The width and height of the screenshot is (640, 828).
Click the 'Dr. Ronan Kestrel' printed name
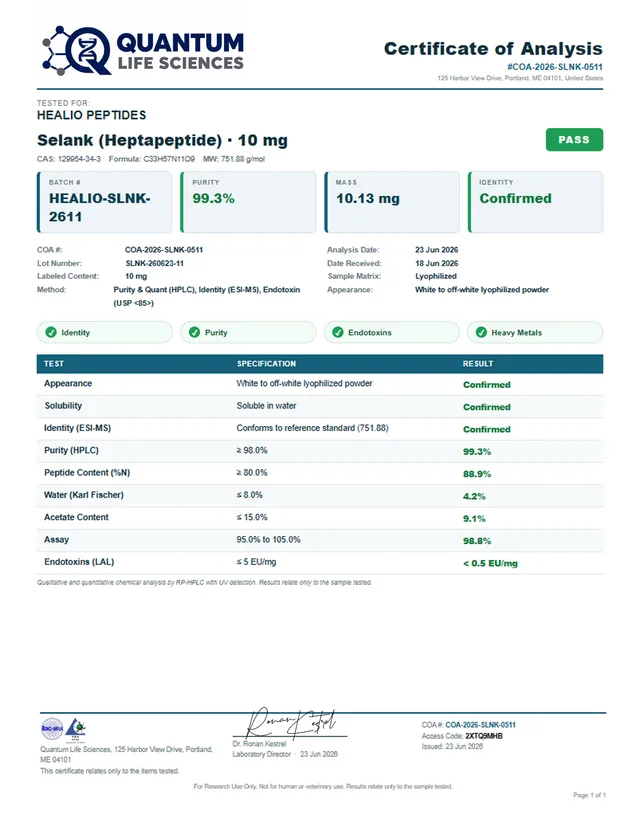coord(259,744)
